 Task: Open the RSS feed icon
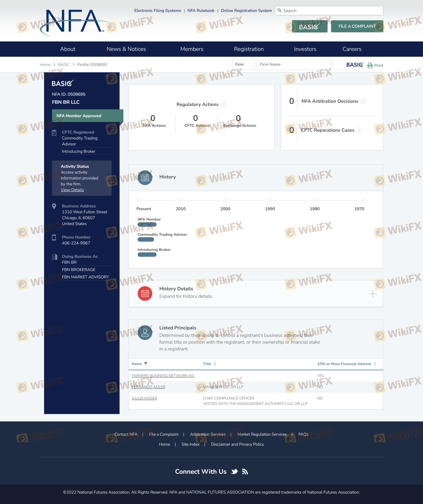[245, 472]
